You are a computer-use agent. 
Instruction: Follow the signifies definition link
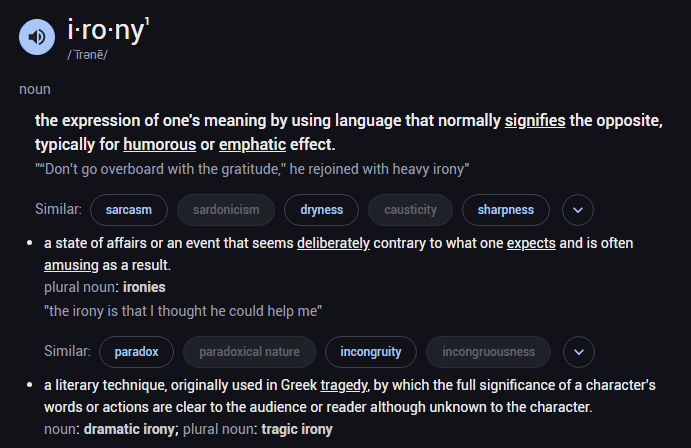point(535,121)
